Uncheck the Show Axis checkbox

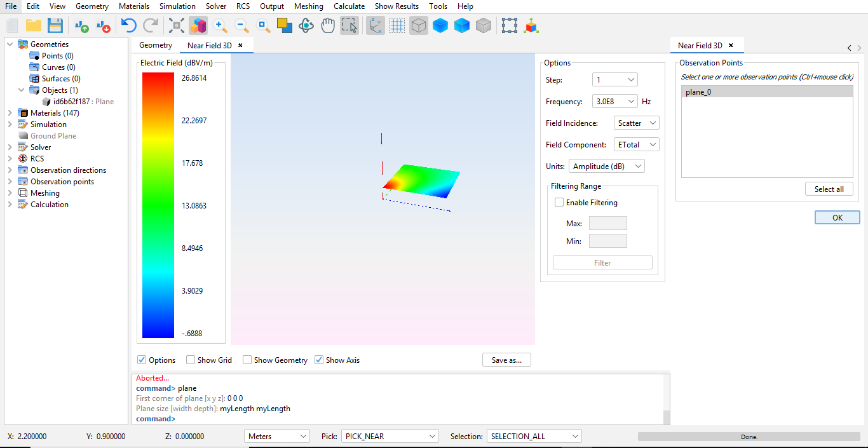tap(319, 360)
